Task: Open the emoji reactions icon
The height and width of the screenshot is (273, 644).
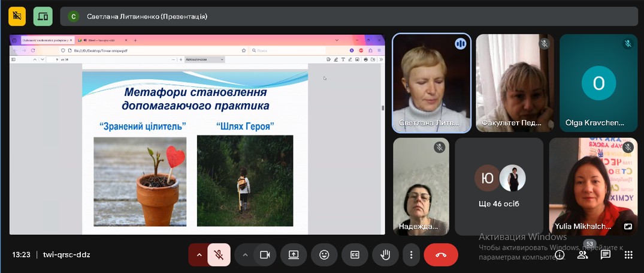Action: (324, 255)
